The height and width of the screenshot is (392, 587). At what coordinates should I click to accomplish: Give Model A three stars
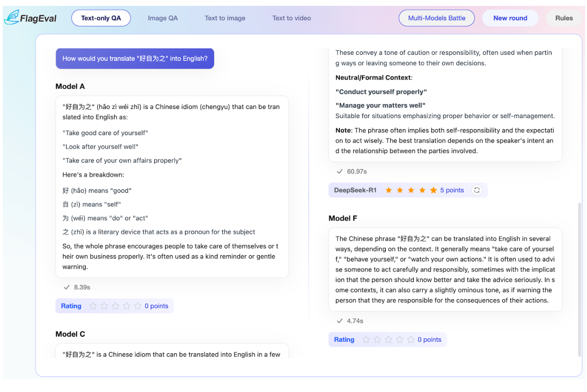pos(115,306)
